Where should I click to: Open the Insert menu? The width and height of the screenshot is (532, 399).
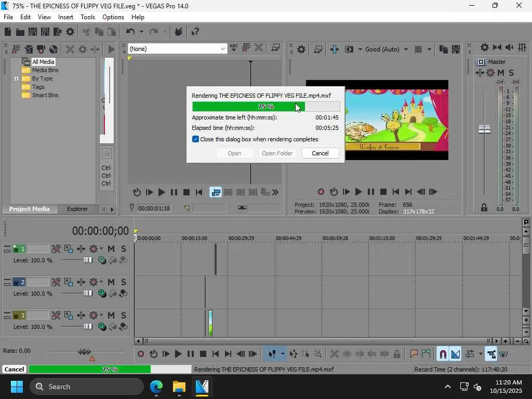(65, 17)
